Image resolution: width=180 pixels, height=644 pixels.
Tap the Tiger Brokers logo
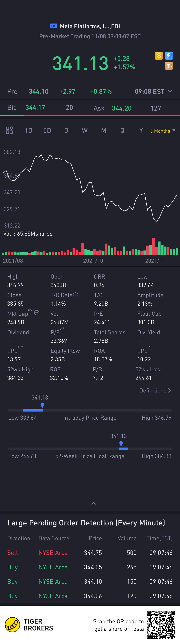pos(29,624)
